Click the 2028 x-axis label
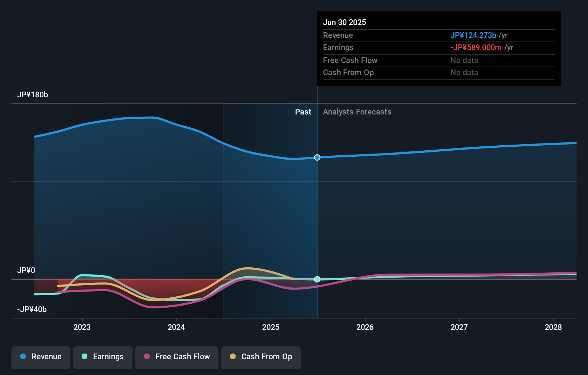The width and height of the screenshot is (588, 375). [x=553, y=327]
